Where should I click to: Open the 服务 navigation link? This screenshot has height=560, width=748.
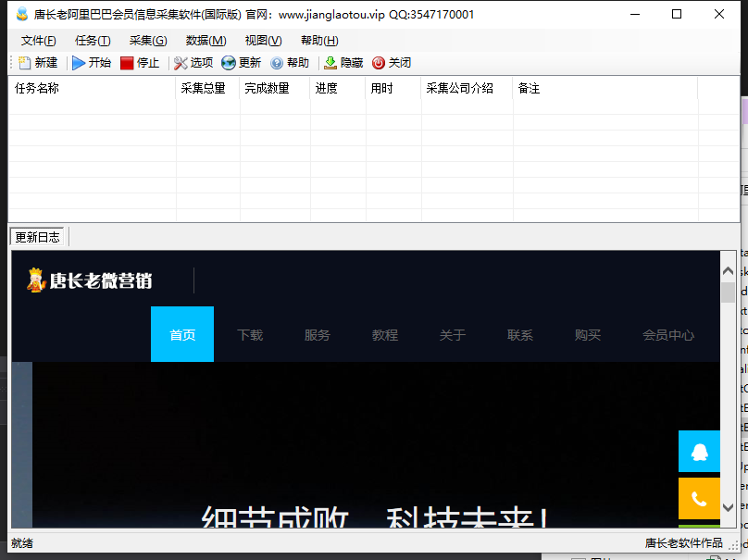318,335
